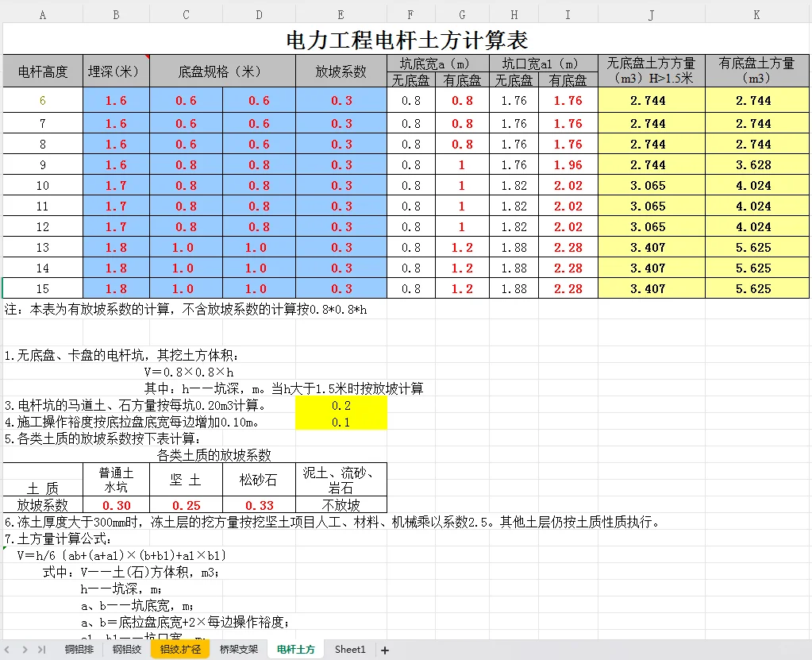This screenshot has height=660, width=812.
Task: Select column header K
Action: (x=756, y=14)
